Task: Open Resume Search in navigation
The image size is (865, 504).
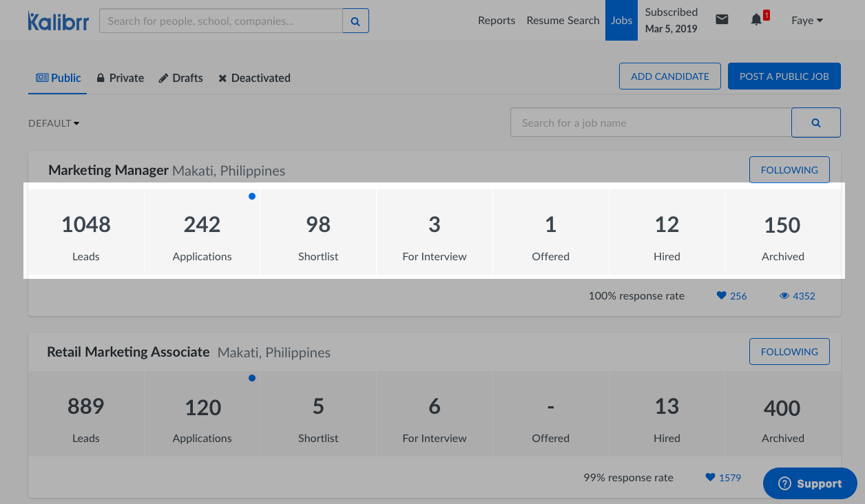Action: click(563, 21)
